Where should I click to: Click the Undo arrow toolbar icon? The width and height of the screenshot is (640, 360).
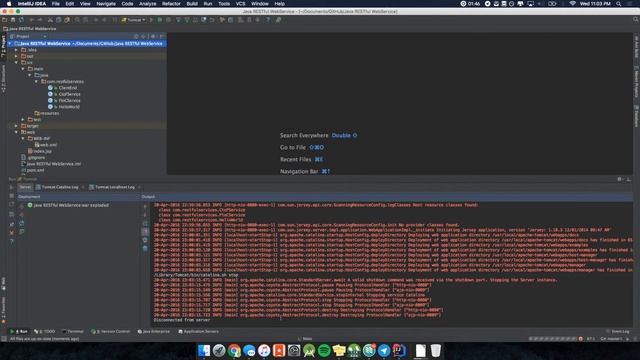[x=31, y=20]
